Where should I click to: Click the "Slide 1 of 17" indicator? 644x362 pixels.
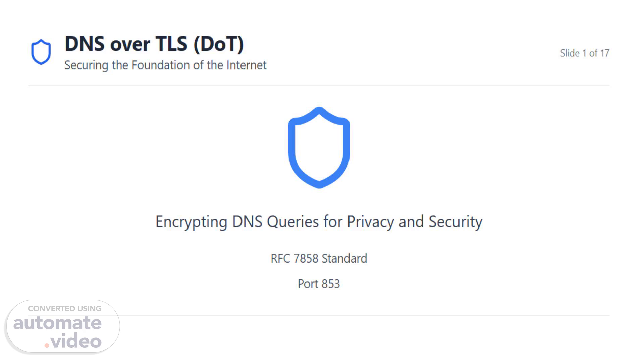click(x=584, y=53)
